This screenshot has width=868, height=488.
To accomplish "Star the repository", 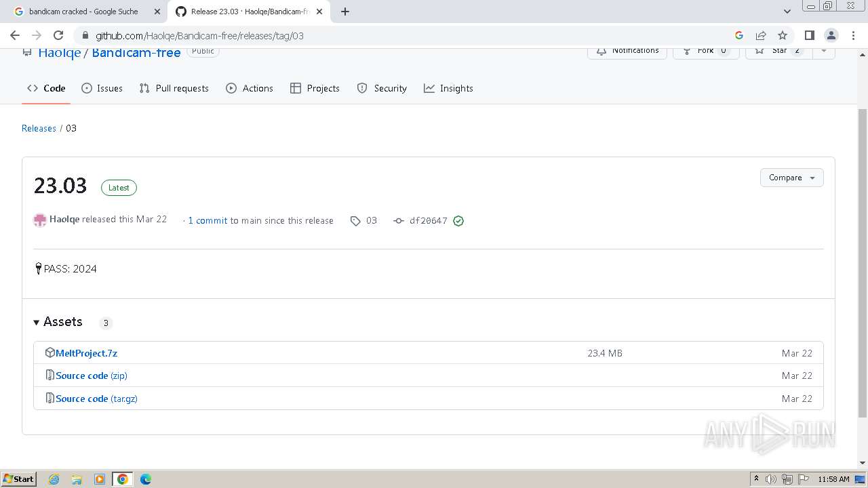I will (779, 52).
